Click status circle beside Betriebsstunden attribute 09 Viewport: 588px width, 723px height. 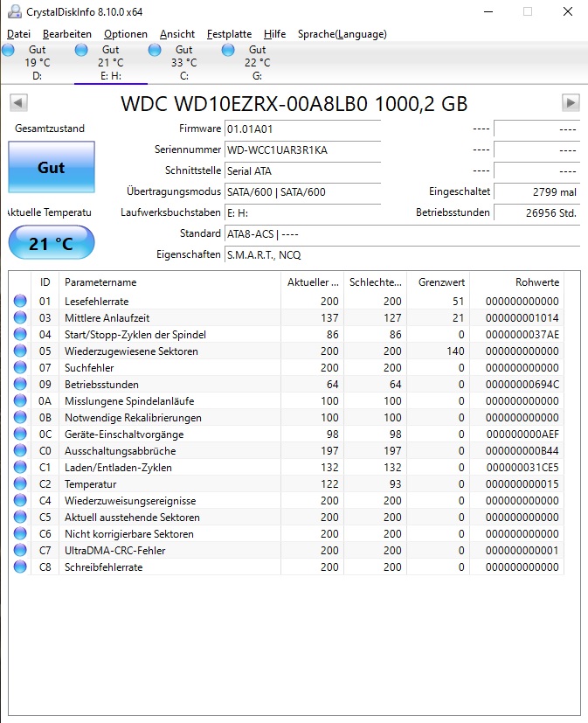pyautogui.click(x=20, y=384)
